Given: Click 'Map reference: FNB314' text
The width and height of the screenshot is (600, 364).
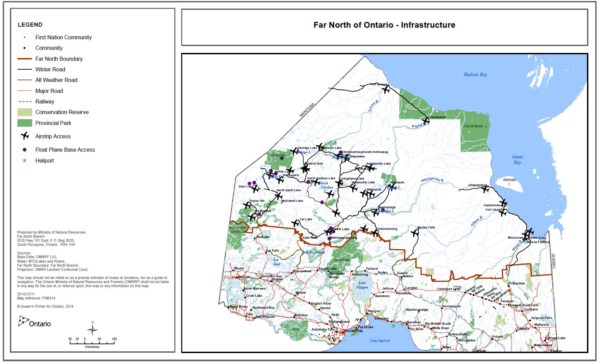Looking at the screenshot, I should pos(36,298).
